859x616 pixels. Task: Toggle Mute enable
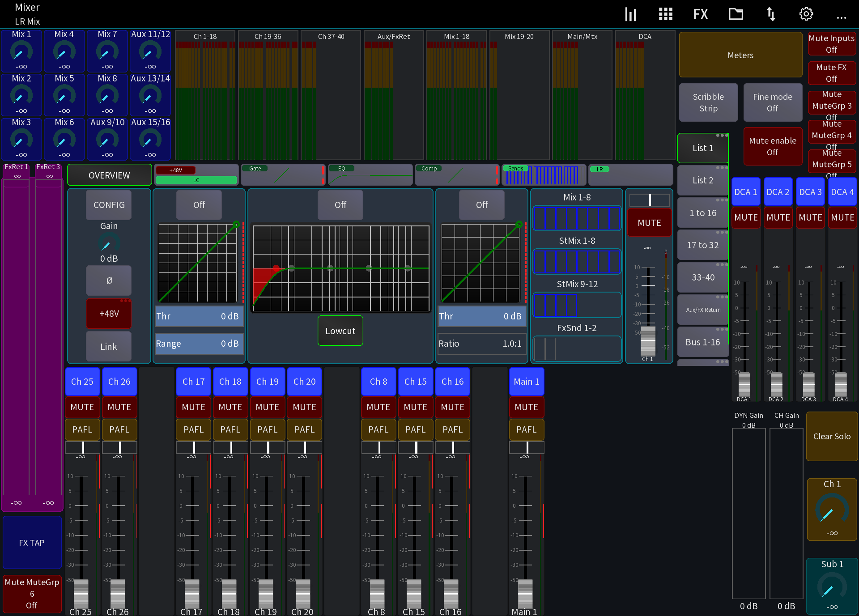tap(772, 146)
